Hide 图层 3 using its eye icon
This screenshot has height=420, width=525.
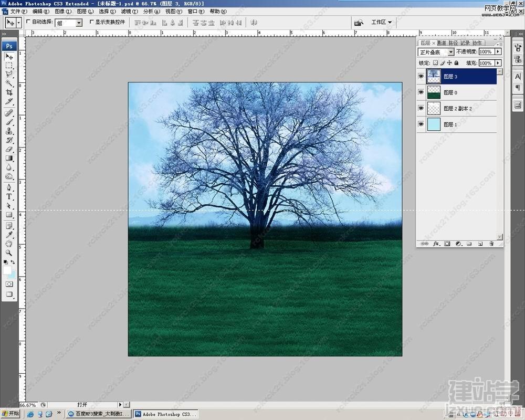click(421, 76)
